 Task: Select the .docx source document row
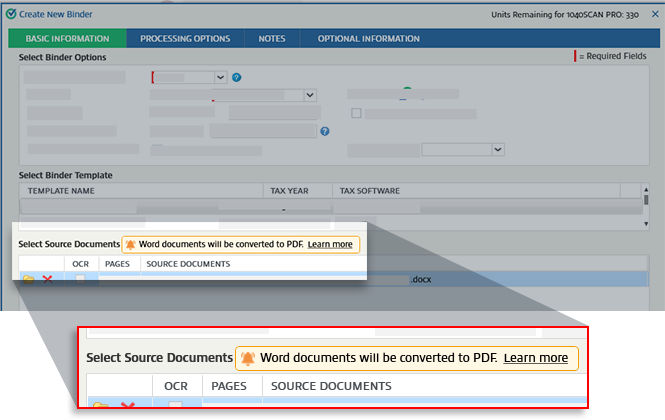point(334,279)
